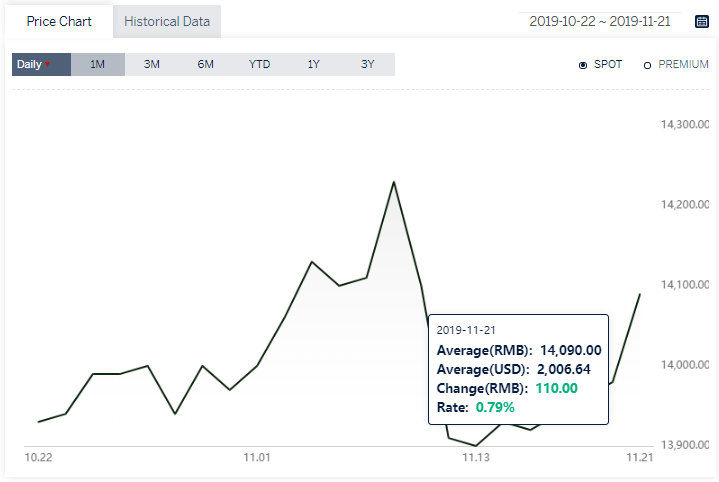
Task: Select the 1M time range
Action: click(98, 64)
